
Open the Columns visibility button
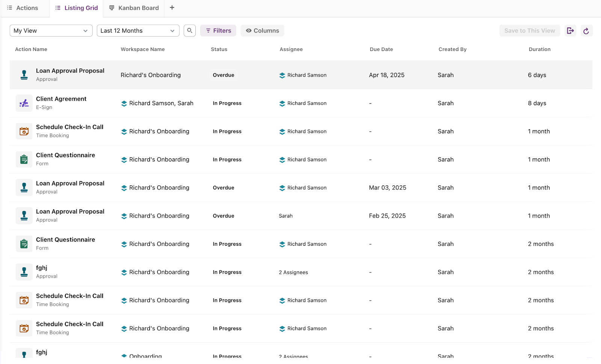pyautogui.click(x=262, y=30)
